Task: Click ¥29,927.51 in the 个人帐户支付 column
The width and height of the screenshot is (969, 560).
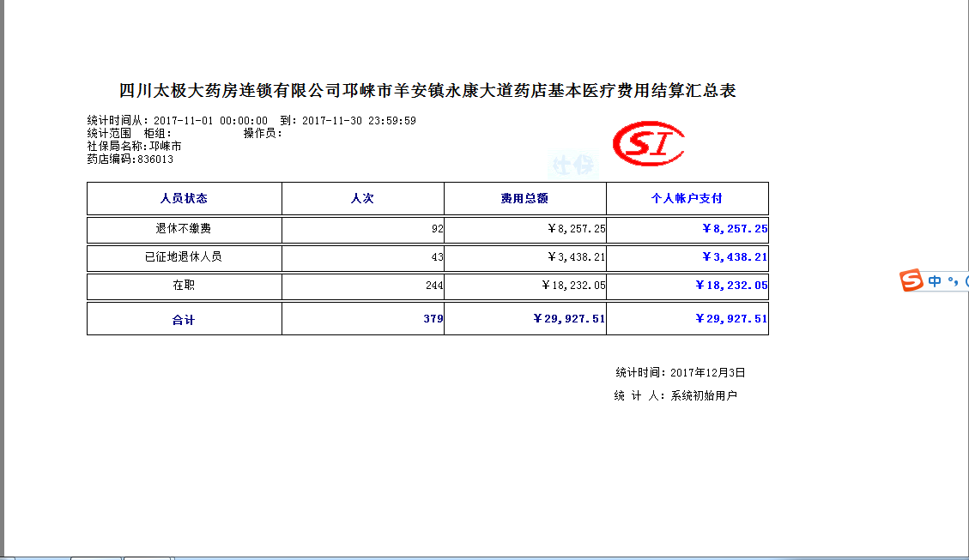Action: click(x=731, y=318)
